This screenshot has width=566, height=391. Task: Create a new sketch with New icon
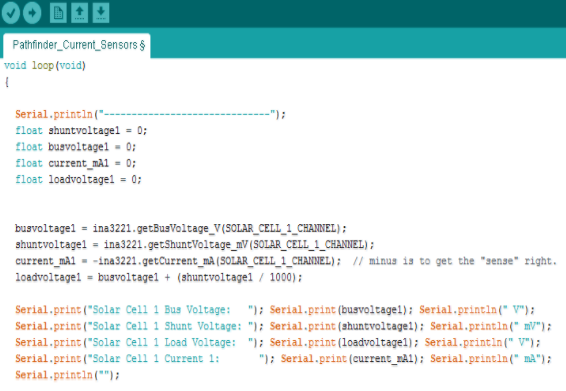(58, 13)
